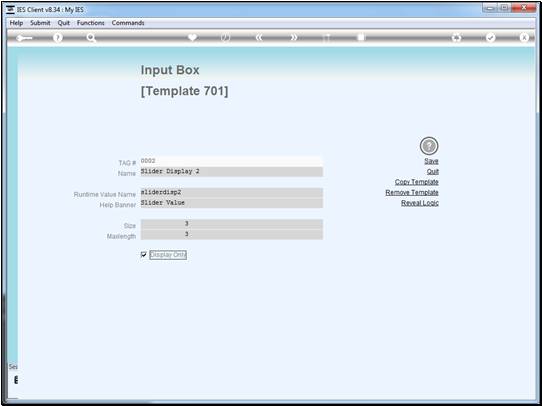Click the Reveal Logic link

pos(420,203)
